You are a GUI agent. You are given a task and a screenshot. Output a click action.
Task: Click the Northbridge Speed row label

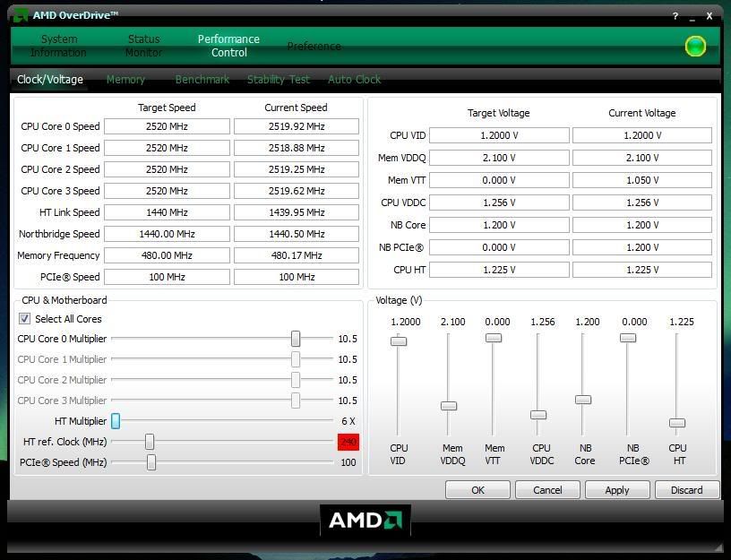(59, 234)
